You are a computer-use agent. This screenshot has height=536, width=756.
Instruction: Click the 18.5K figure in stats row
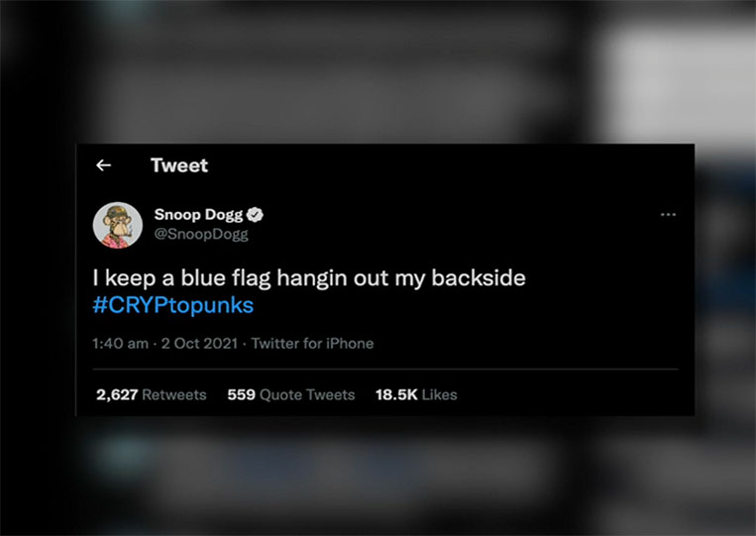[396, 394]
